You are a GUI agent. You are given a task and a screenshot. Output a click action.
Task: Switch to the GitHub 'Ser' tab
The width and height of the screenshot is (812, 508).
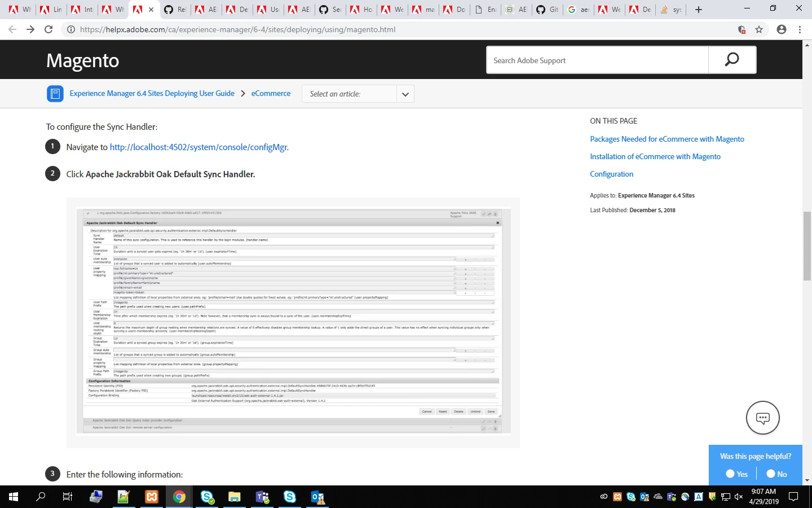(x=330, y=10)
